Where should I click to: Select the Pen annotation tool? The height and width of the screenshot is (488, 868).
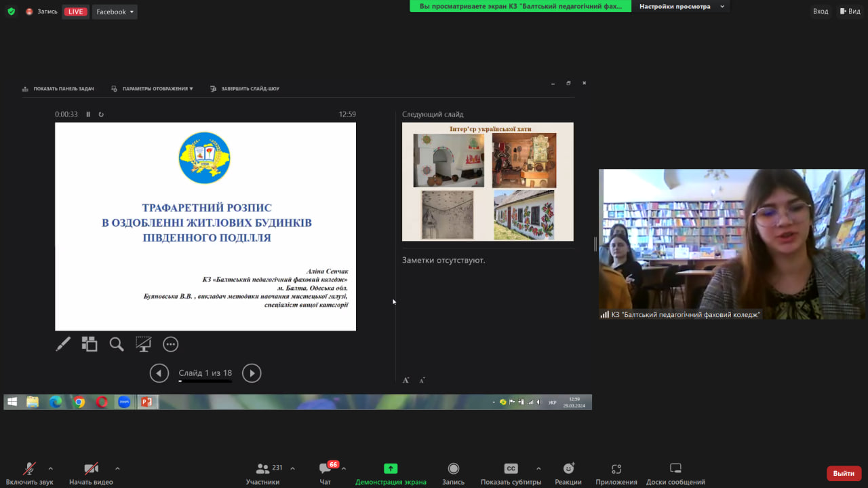63,344
